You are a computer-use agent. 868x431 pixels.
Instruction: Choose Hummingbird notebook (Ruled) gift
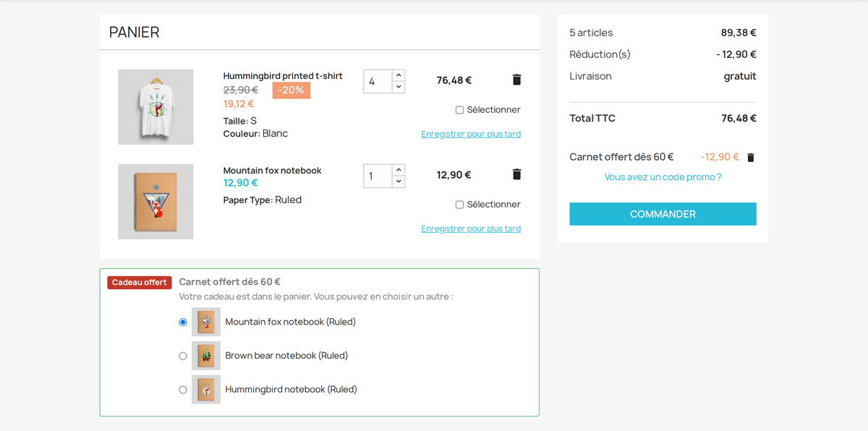pyautogui.click(x=183, y=390)
